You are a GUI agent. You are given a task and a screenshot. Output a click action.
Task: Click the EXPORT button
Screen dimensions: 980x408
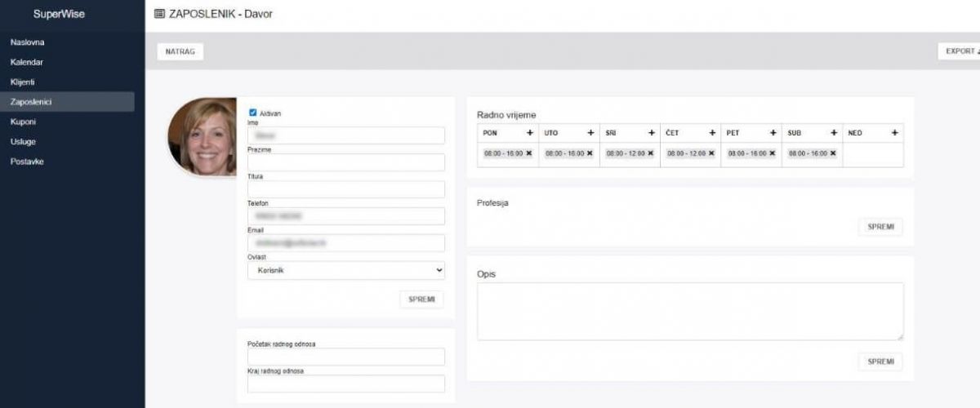[960, 51]
